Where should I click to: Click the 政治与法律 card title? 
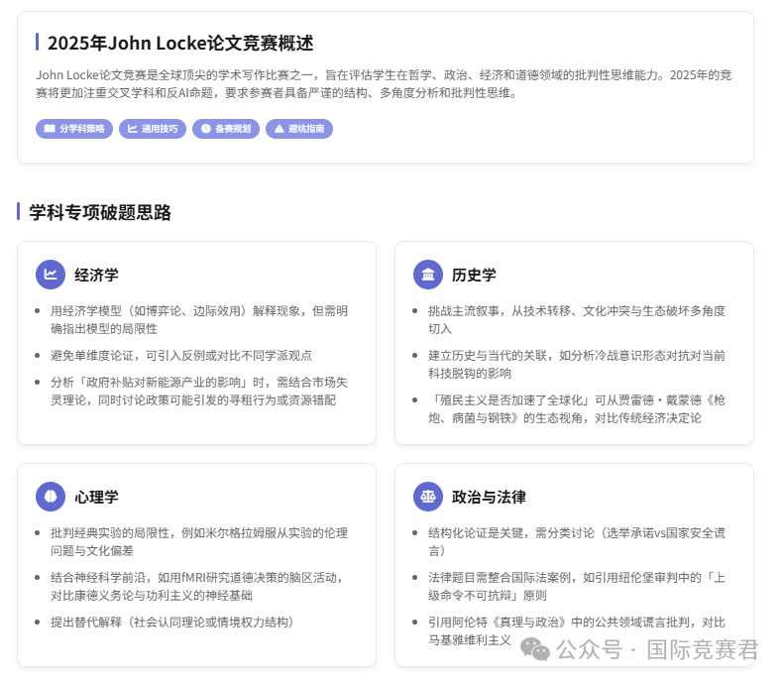(489, 497)
